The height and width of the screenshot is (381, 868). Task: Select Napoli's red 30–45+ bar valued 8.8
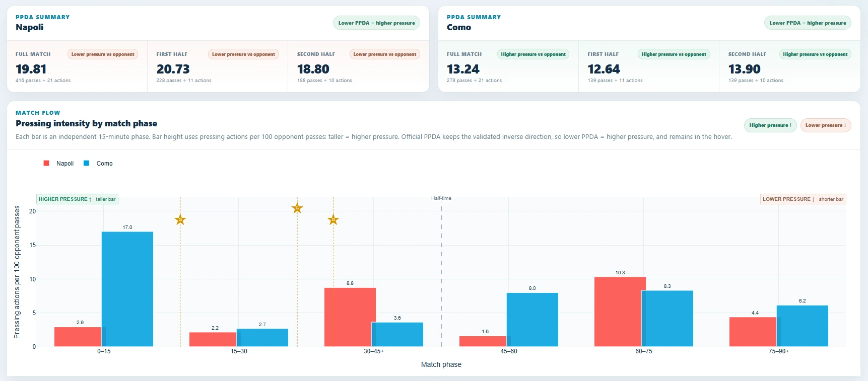tap(350, 317)
